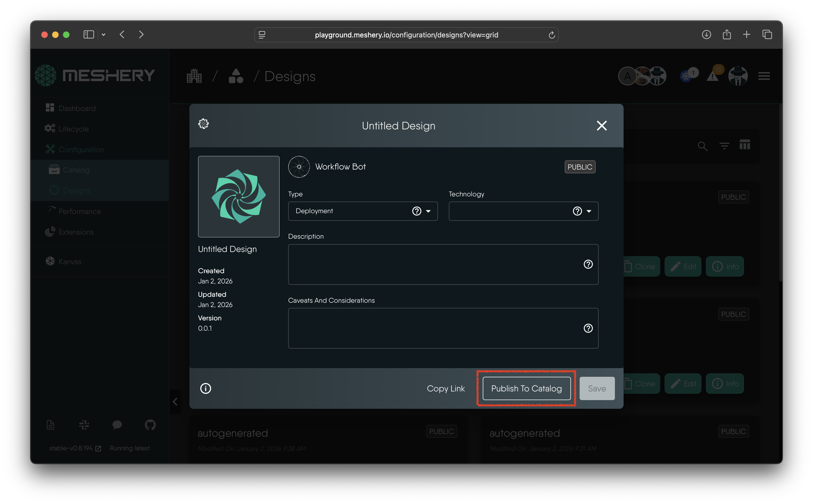Expand the Technology dropdown arrow

[x=589, y=211]
